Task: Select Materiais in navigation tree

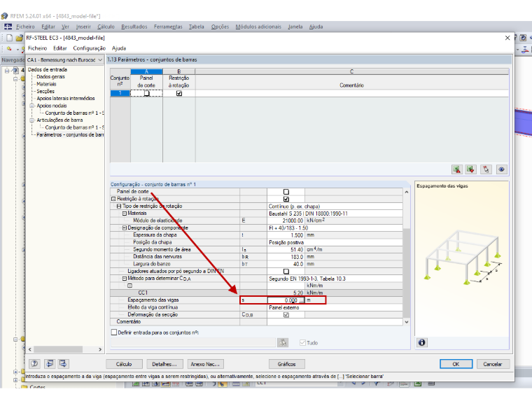Action: pyautogui.click(x=46, y=84)
